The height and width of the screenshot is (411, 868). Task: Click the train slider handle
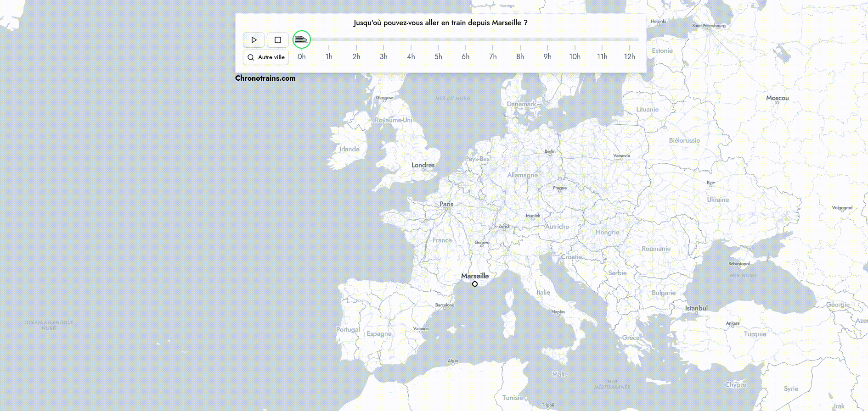[302, 39]
